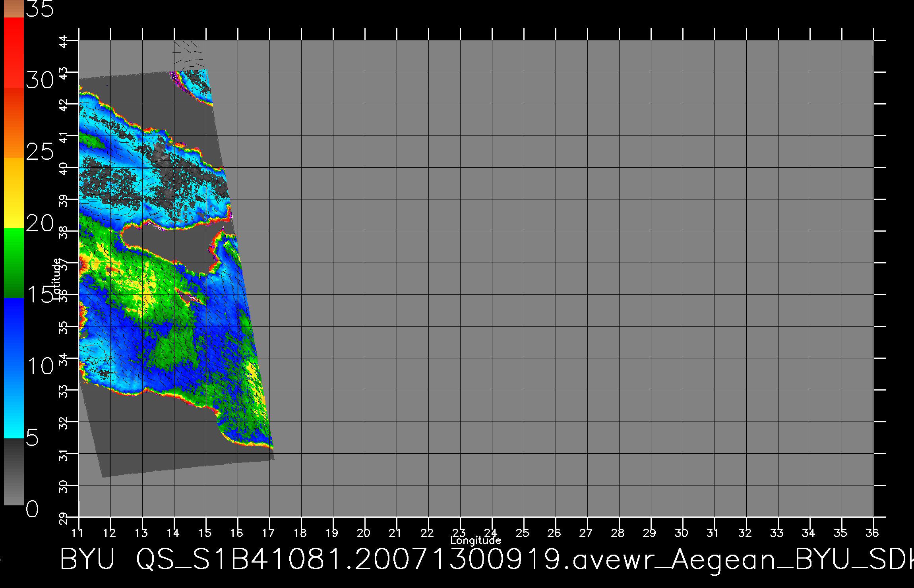Click longitude tick label 27
Image resolution: width=914 pixels, height=588 pixels.
coord(586,533)
